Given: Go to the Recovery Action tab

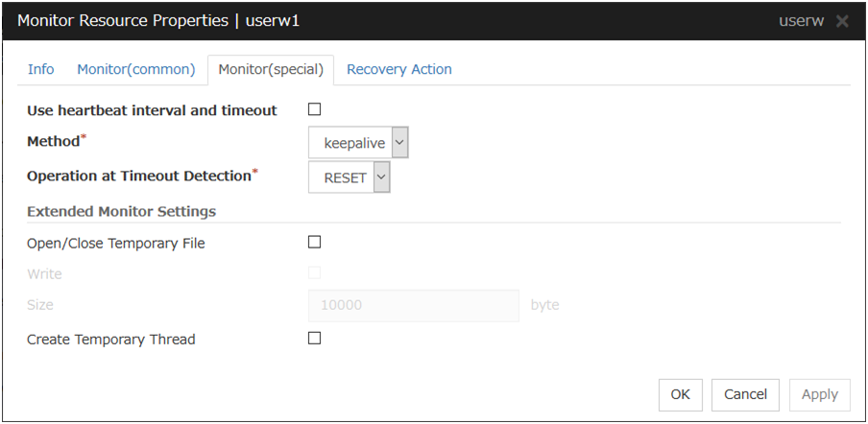Looking at the screenshot, I should tap(399, 69).
